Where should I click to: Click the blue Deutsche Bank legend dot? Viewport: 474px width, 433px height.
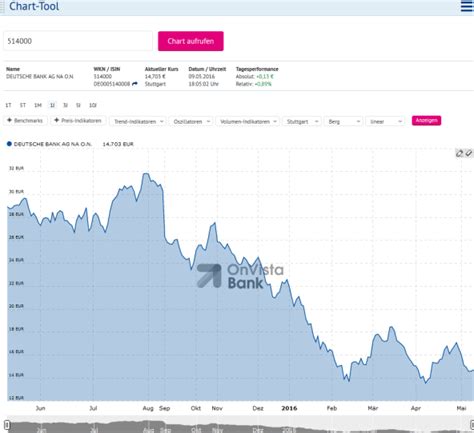(x=9, y=144)
